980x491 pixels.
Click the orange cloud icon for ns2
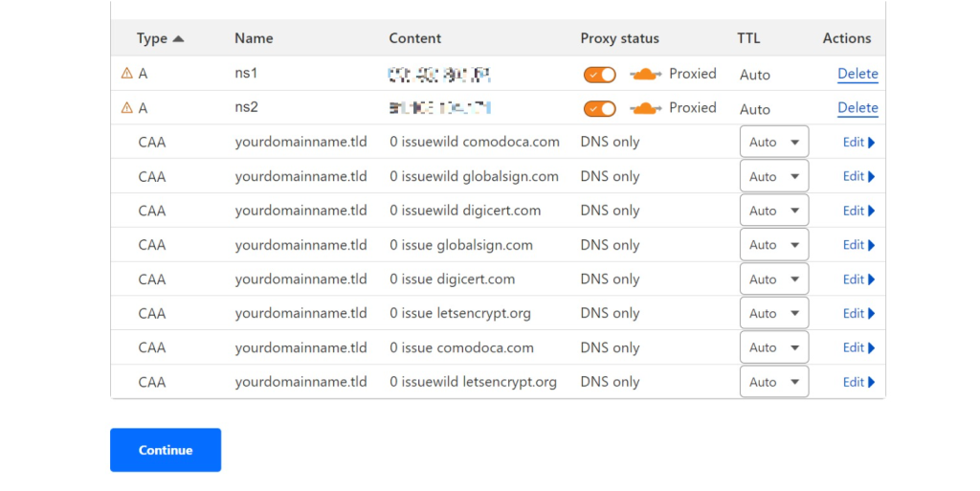click(646, 108)
